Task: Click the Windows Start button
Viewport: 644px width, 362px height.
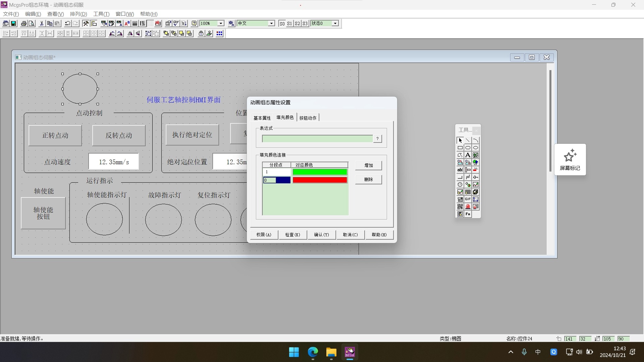Action: [x=294, y=352]
